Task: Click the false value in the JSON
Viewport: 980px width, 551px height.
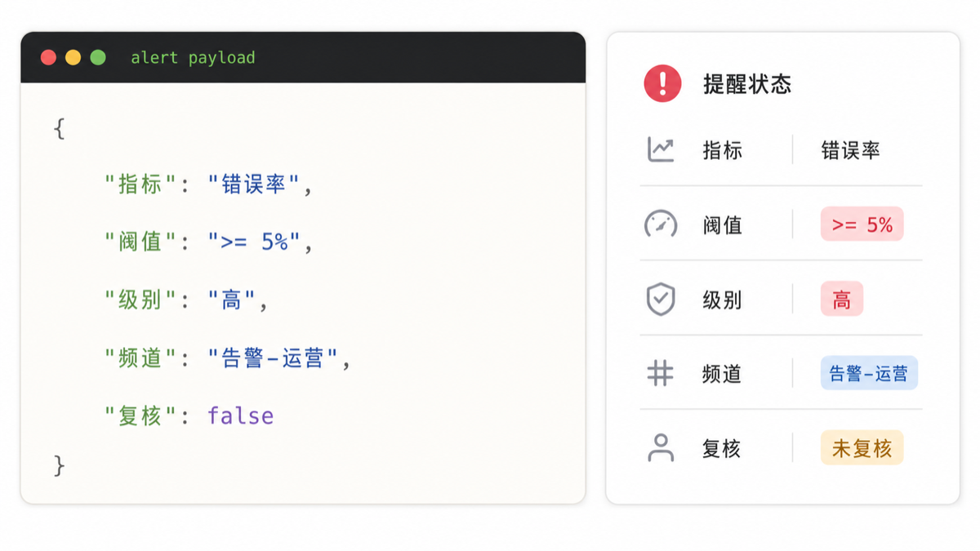Action: coord(240,415)
